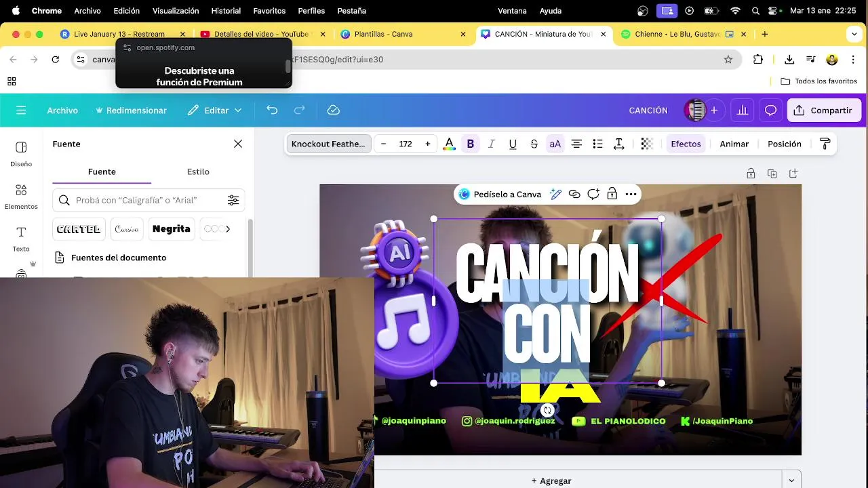Toggle uppercase aA text option
This screenshot has height=488, width=868.
click(x=555, y=144)
